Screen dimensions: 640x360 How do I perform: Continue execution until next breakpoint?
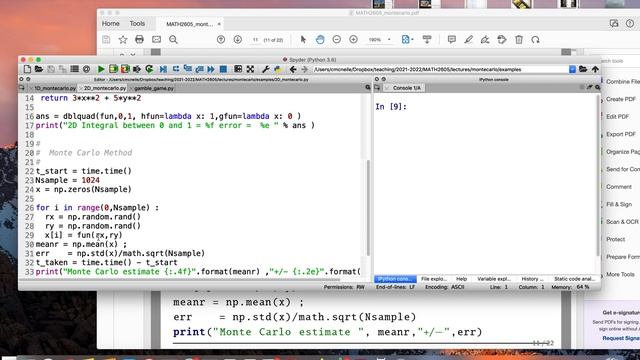pos(211,69)
